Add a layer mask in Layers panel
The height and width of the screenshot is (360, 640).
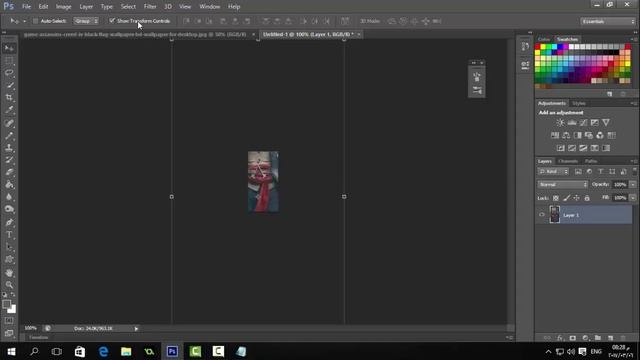coord(573,338)
